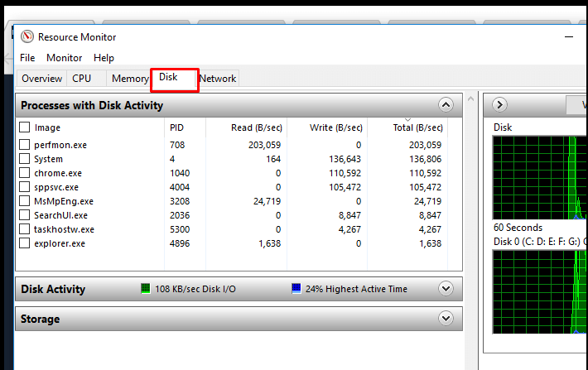Click PID value 5300 for taskhostw.exe
Image resolution: width=588 pixels, height=370 pixels.
click(180, 229)
